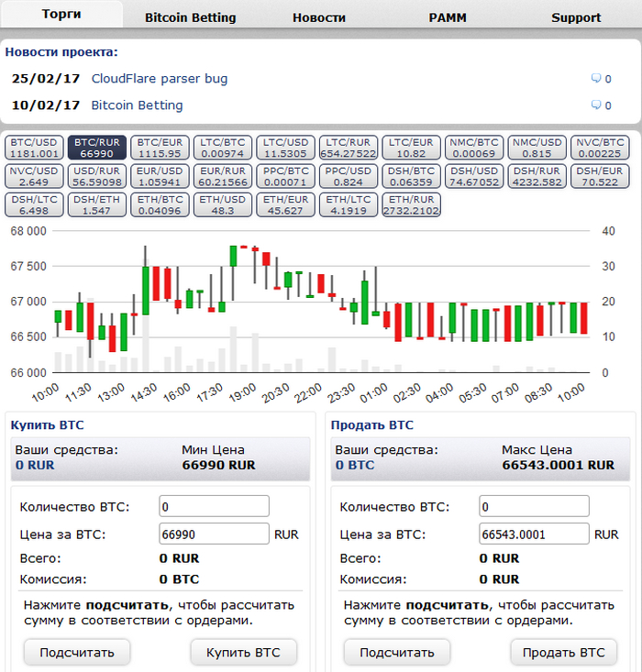This screenshot has width=642, height=672.
Task: Select the DSH/EUR pair
Action: pyautogui.click(x=600, y=176)
